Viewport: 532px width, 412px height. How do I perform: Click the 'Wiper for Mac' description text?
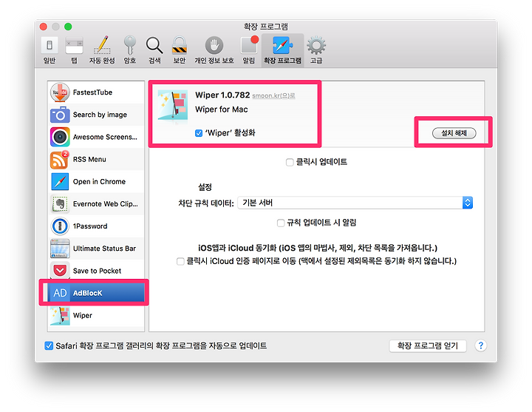point(221,109)
